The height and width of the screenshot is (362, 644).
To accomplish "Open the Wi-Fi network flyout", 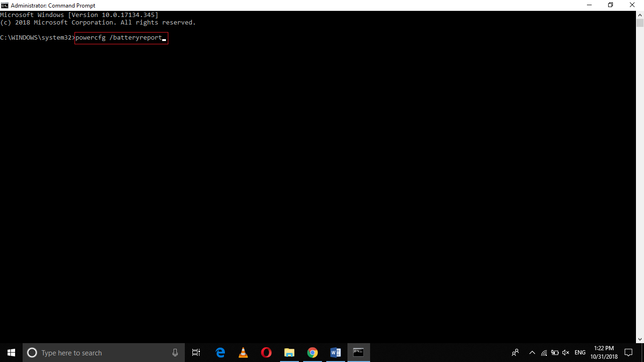I will coord(543,352).
